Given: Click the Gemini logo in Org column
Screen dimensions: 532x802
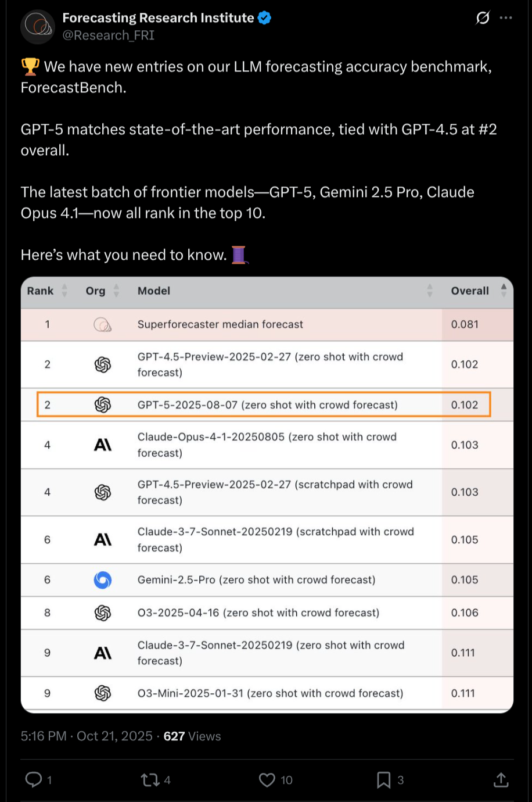Looking at the screenshot, I should pyautogui.click(x=103, y=580).
